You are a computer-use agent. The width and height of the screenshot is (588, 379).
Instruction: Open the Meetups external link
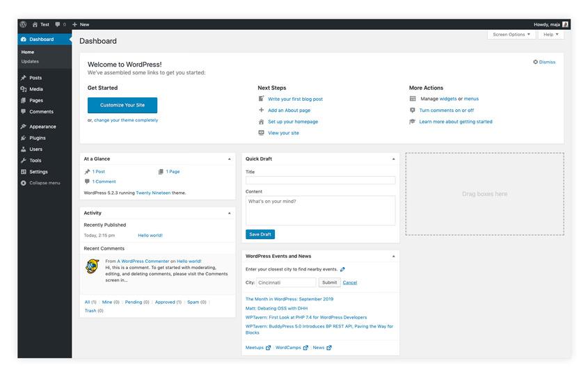(x=258, y=348)
